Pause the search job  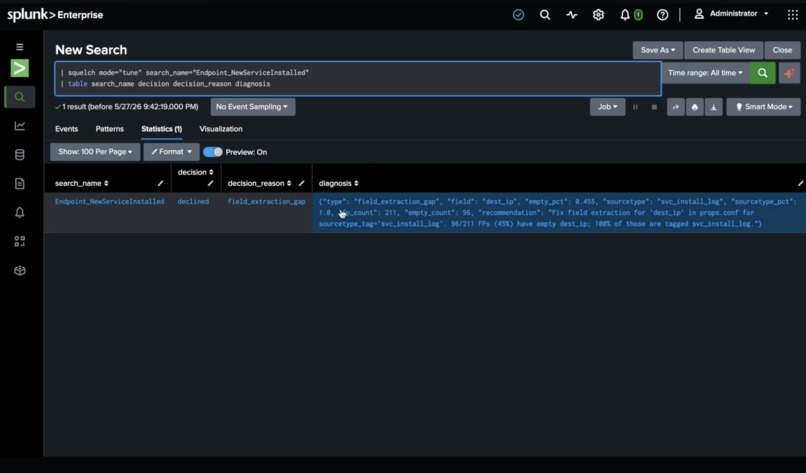pos(635,107)
